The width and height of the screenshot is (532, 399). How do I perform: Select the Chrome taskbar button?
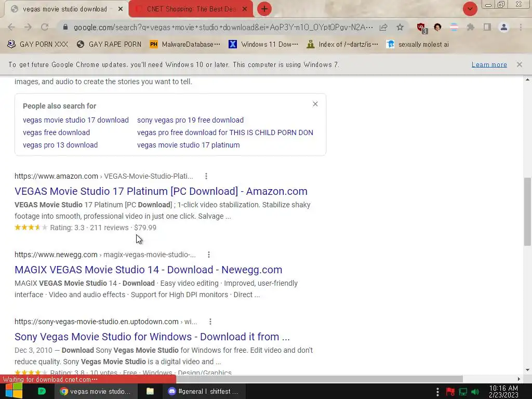point(96,391)
